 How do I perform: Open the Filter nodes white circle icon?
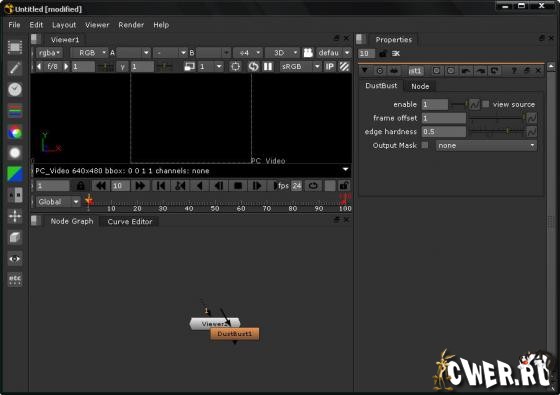[15, 153]
